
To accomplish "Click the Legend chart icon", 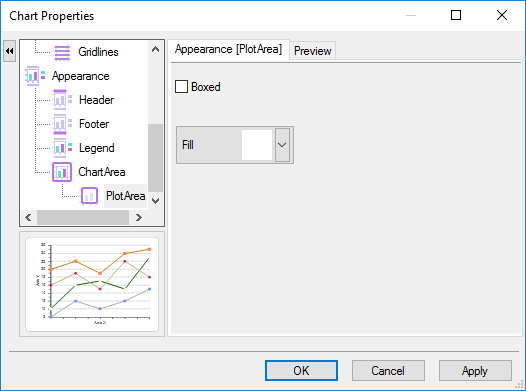I will tap(62, 148).
